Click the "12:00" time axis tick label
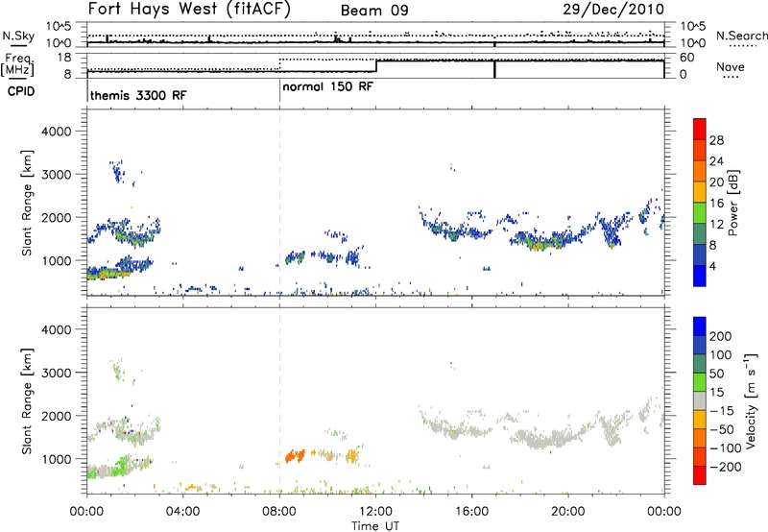Image resolution: width=768 pixels, height=532 pixels. (x=375, y=512)
